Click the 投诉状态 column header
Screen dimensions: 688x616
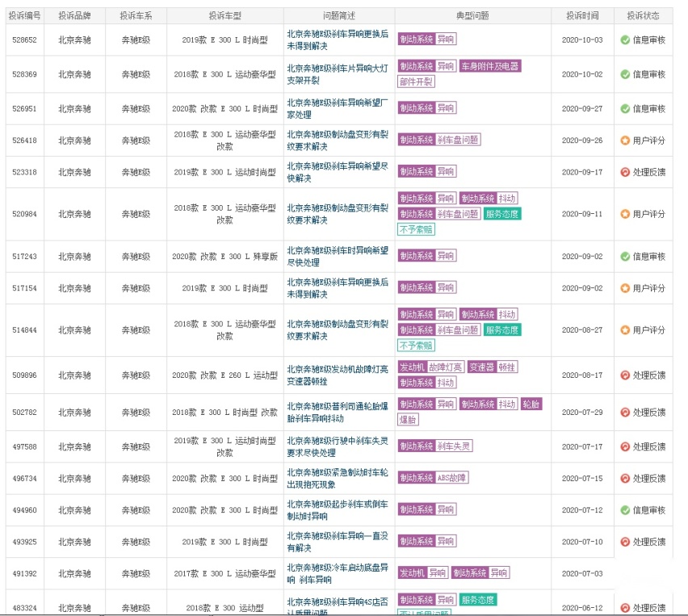tap(644, 16)
